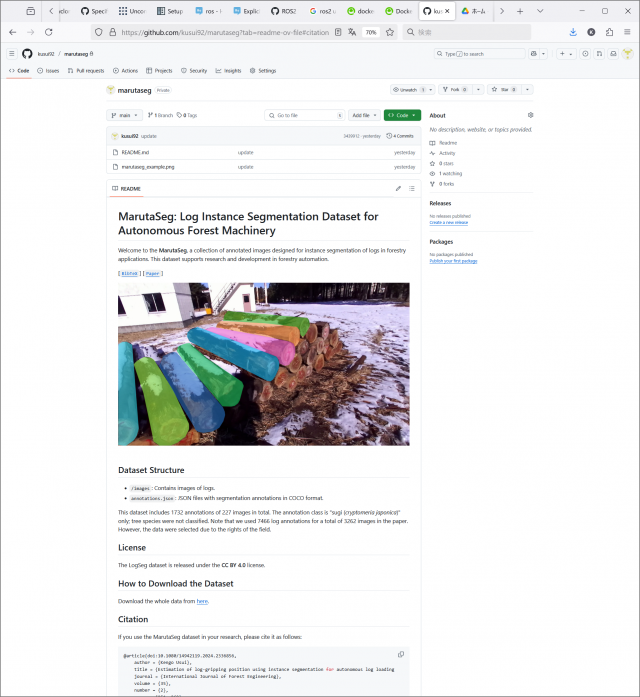Expand the Add file dropdown
The image size is (640, 697).
pyautogui.click(x=363, y=115)
